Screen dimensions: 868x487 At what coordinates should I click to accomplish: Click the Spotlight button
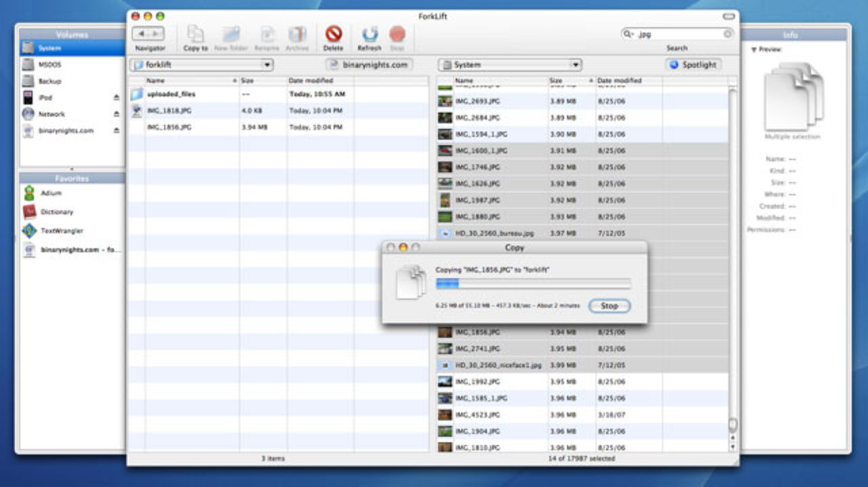[692, 65]
